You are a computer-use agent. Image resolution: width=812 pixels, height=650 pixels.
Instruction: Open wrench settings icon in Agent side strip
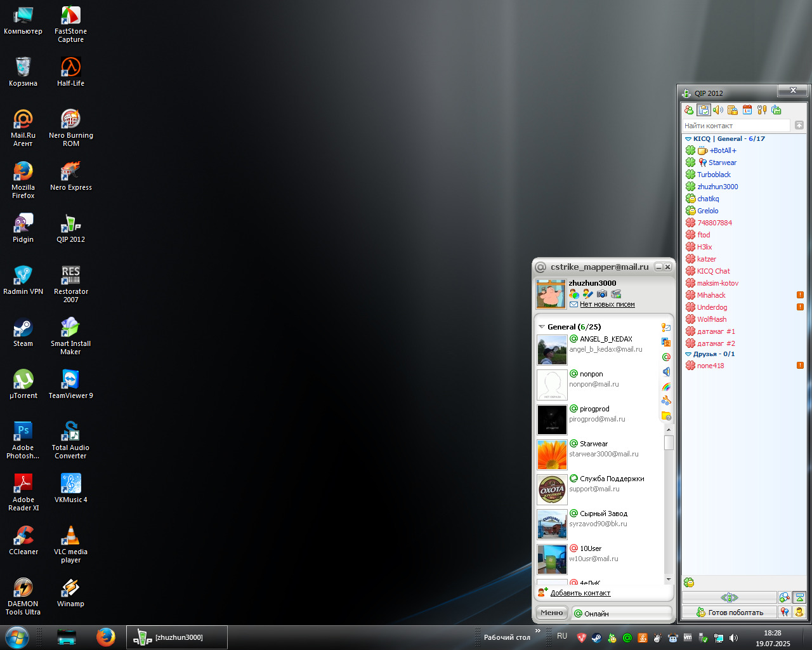[x=666, y=401]
